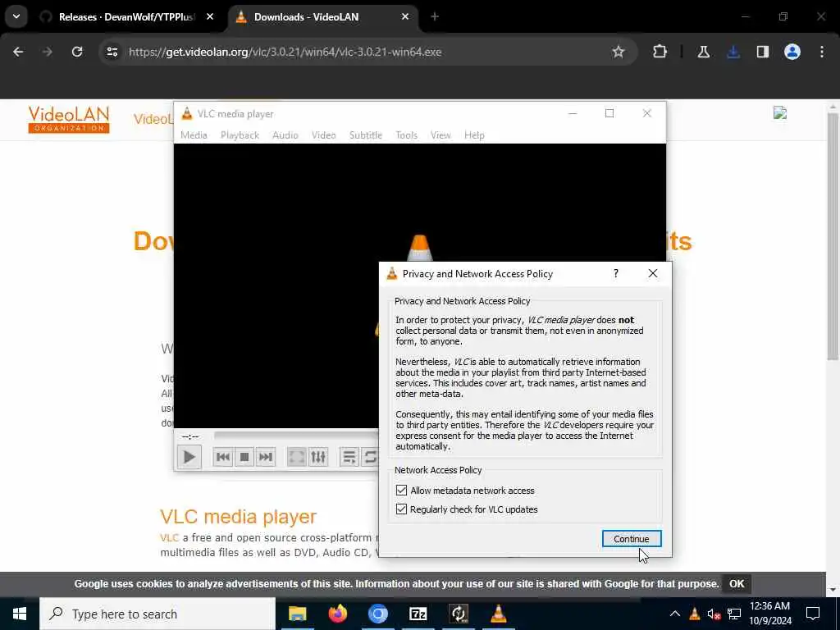Uncheck Allow metadata network access
The height and width of the screenshot is (630, 840).
[x=401, y=491]
